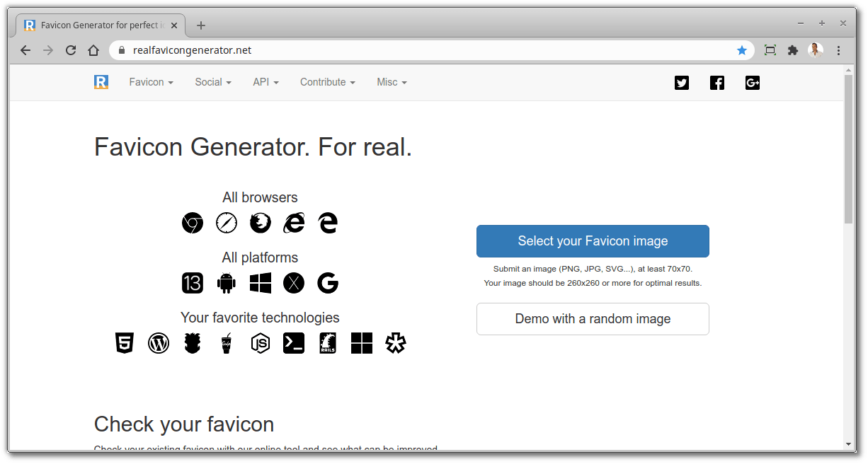Open a new browser tab
This screenshot has height=464, width=868.
(x=201, y=25)
